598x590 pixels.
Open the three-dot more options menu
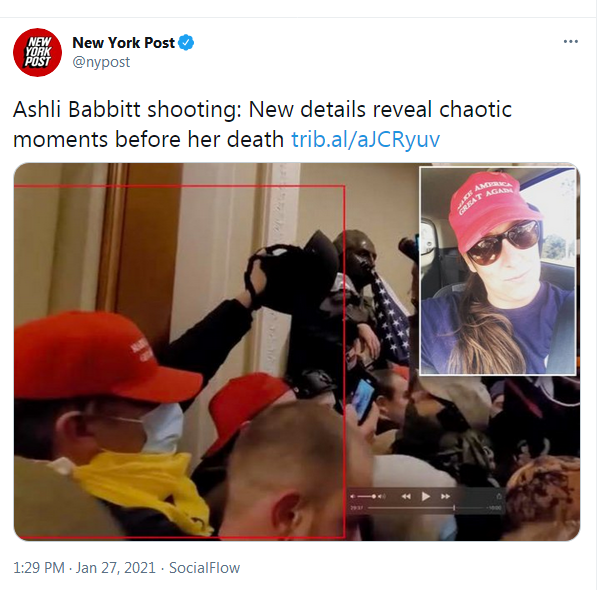click(571, 42)
